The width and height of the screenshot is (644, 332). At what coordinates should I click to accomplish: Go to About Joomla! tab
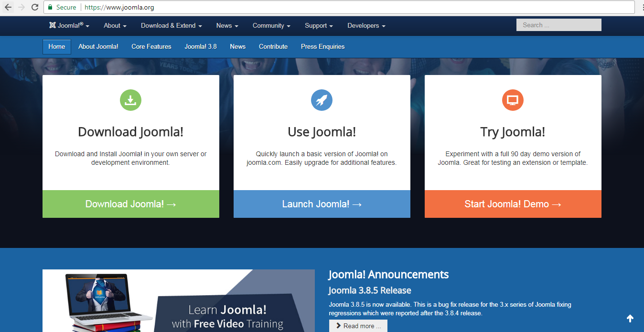tap(98, 47)
